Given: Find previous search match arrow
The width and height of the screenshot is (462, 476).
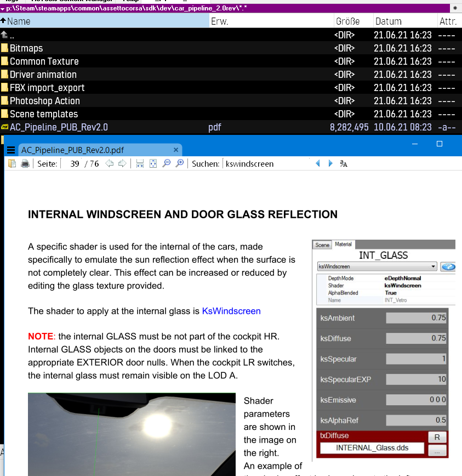Looking at the screenshot, I should pos(318,163).
